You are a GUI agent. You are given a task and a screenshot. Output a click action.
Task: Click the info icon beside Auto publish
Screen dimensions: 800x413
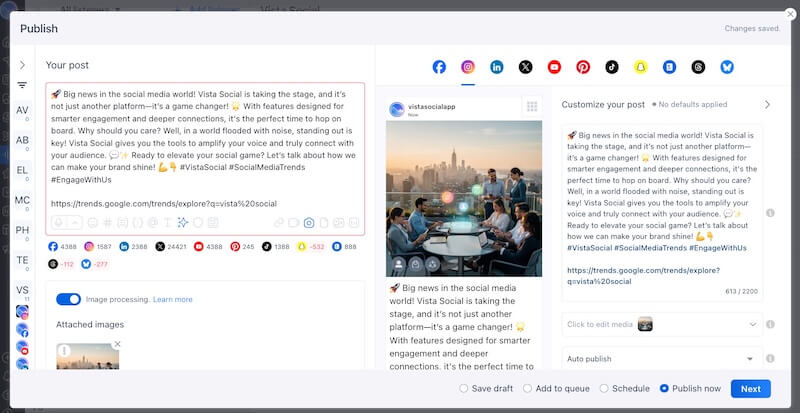pos(770,358)
